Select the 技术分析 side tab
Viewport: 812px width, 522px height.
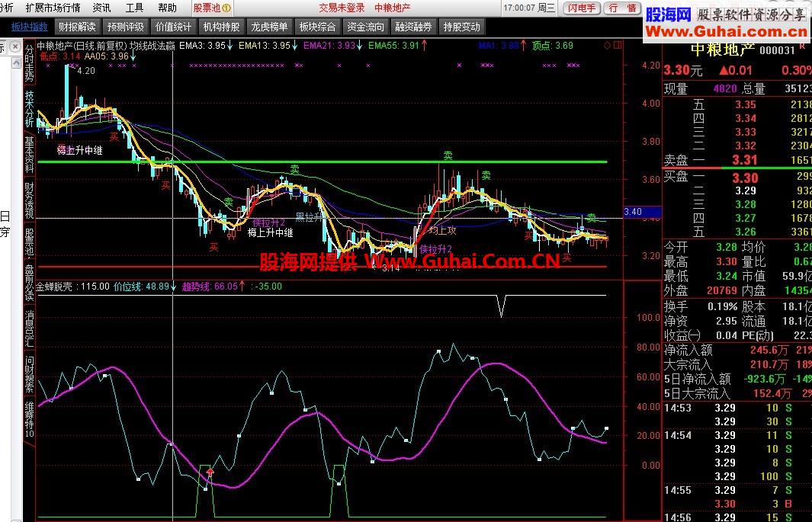pyautogui.click(x=29, y=109)
